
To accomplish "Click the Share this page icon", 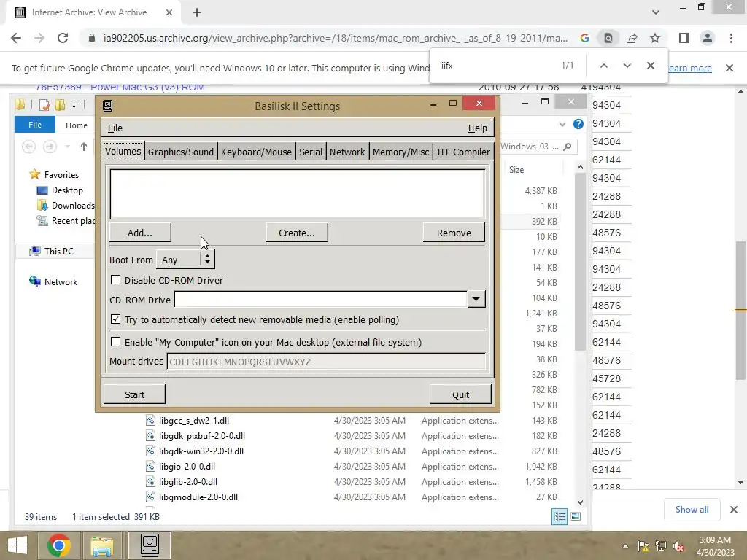I will tap(632, 38).
